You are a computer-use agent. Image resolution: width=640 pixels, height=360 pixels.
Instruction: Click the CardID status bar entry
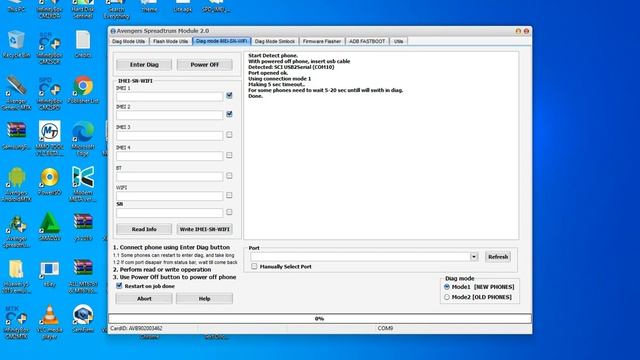[136, 328]
